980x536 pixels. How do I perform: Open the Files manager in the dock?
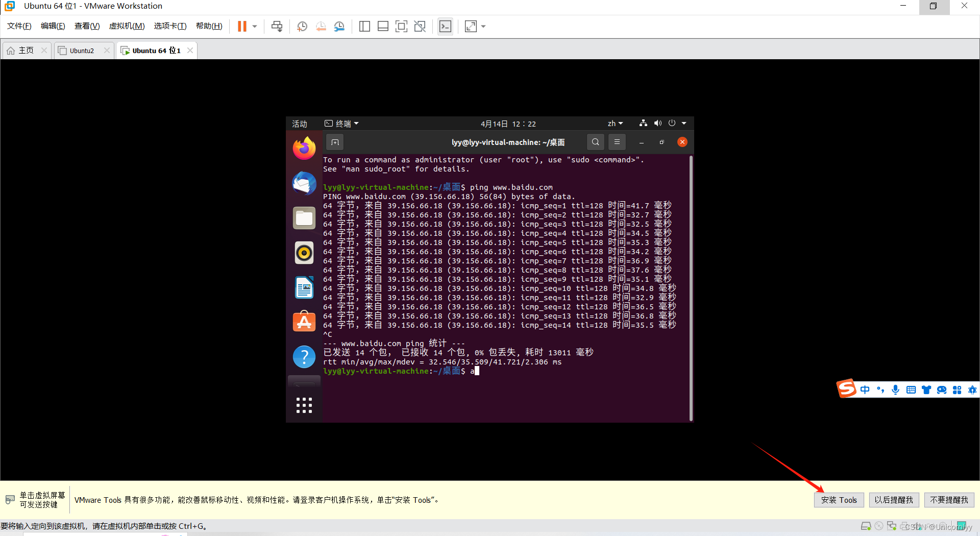tap(304, 218)
